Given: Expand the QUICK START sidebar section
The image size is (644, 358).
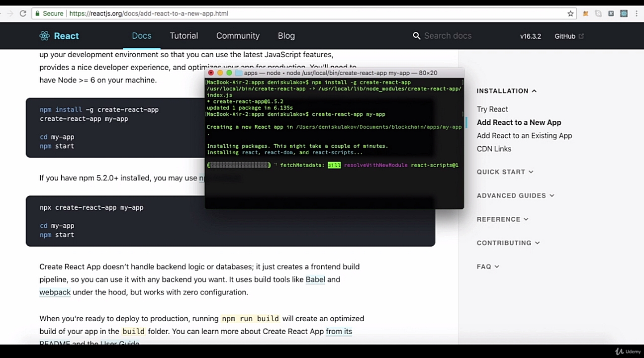Looking at the screenshot, I should (x=505, y=172).
